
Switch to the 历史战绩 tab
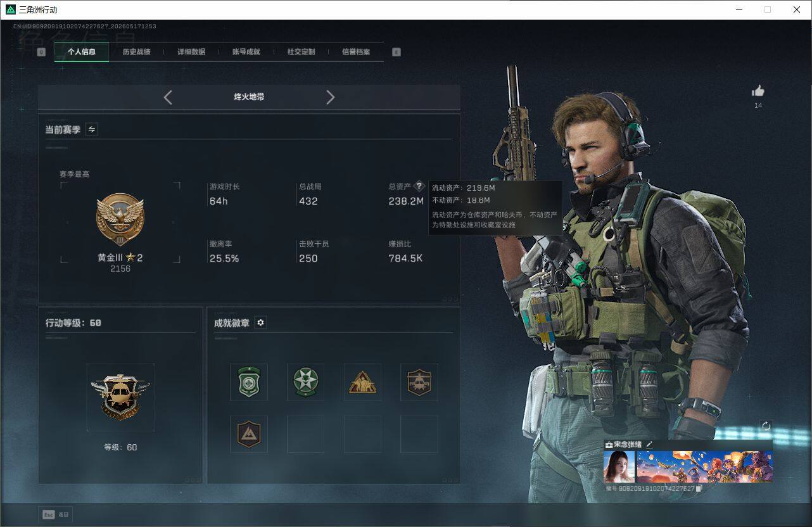[136, 52]
